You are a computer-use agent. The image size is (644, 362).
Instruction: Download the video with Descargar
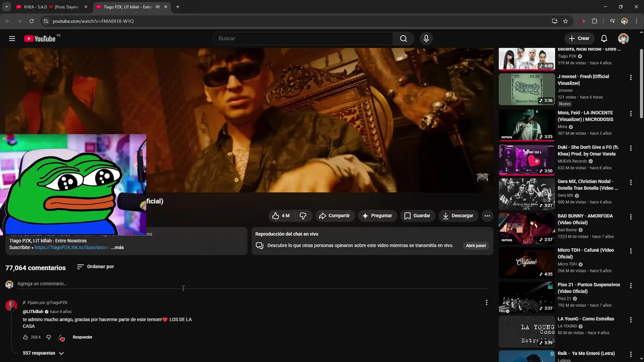click(x=458, y=216)
